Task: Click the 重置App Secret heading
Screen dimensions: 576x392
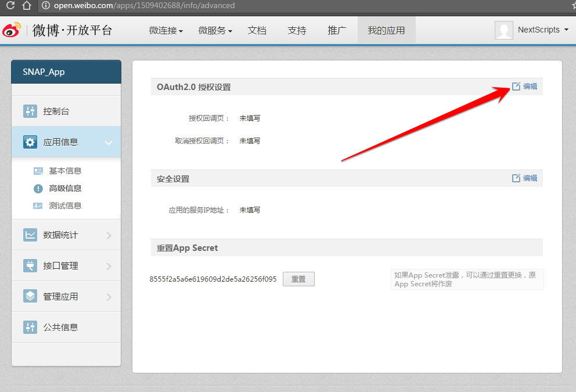Action: click(x=188, y=248)
